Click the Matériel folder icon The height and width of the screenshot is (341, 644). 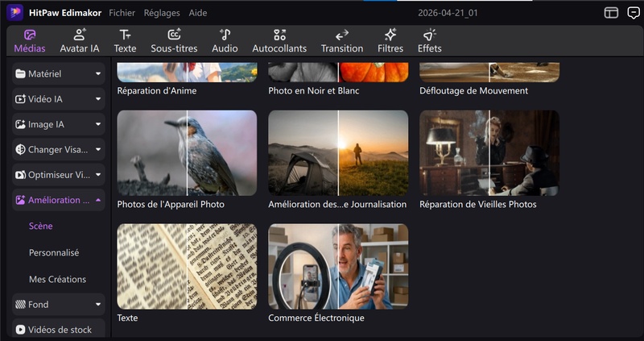(x=20, y=74)
